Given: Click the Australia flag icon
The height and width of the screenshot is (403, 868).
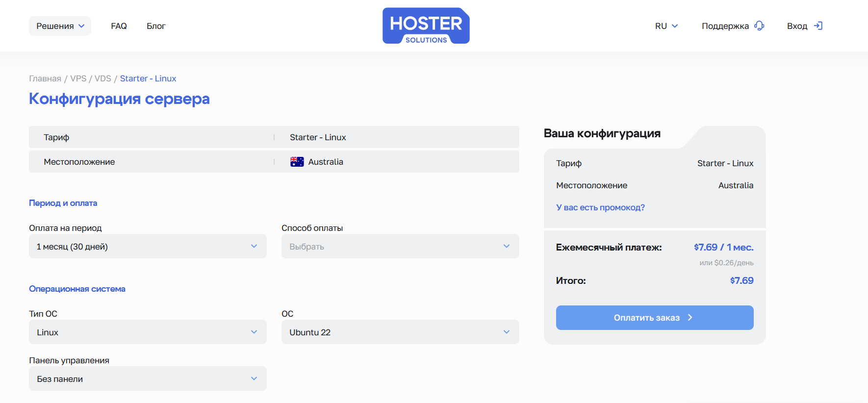Looking at the screenshot, I should pos(297,162).
